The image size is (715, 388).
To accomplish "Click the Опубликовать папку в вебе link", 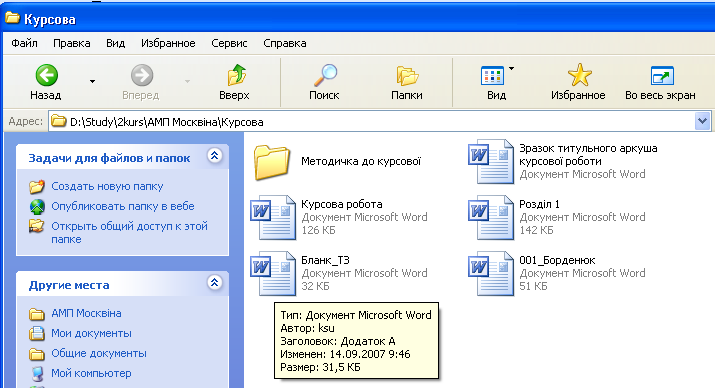I will (x=123, y=207).
